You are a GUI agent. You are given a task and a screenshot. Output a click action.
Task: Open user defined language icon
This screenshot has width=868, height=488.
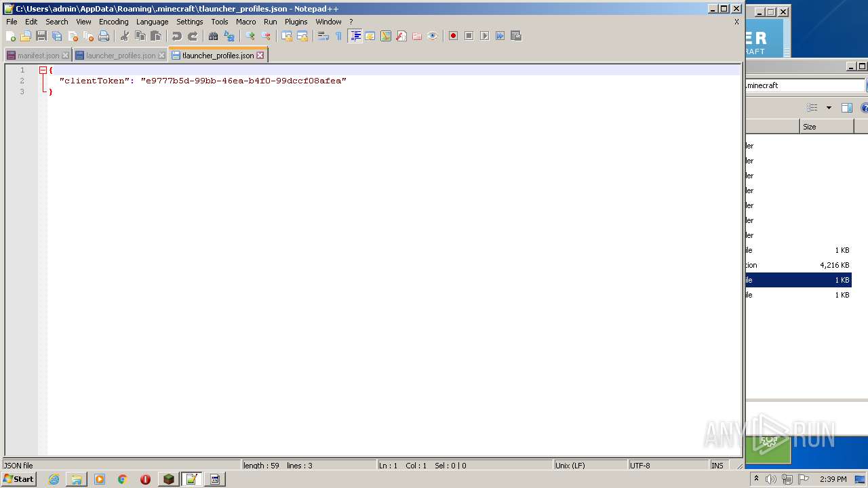pyautogui.click(x=370, y=36)
